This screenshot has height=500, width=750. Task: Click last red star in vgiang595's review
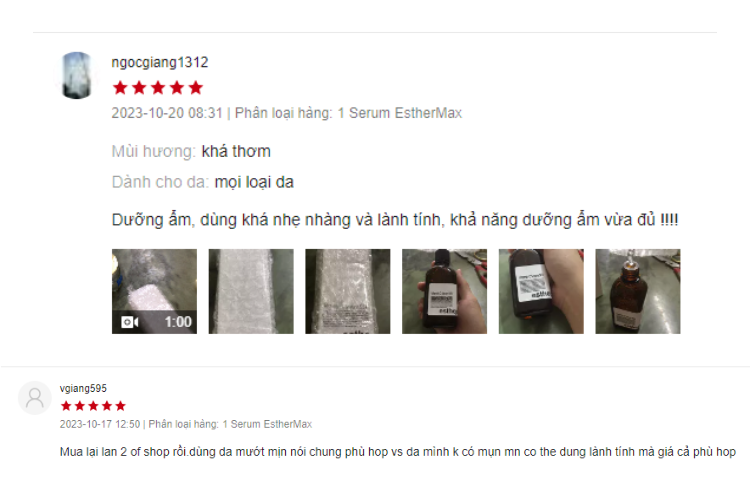pos(121,406)
